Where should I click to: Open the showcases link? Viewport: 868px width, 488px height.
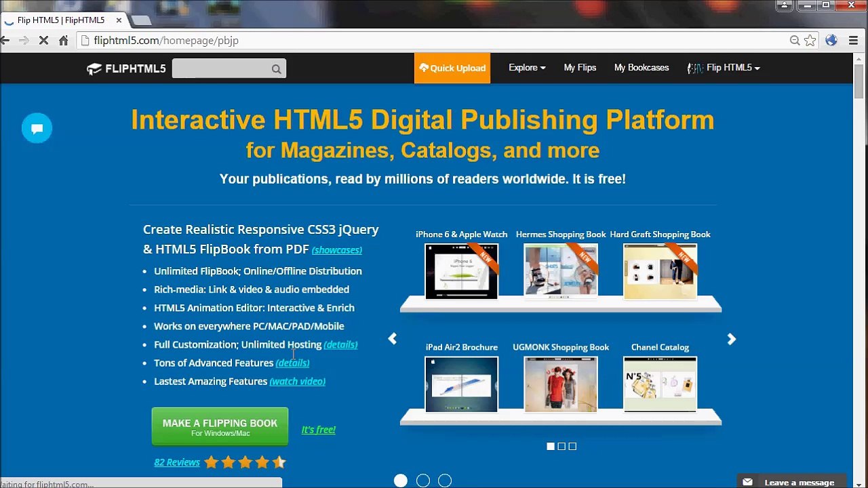[x=337, y=250]
